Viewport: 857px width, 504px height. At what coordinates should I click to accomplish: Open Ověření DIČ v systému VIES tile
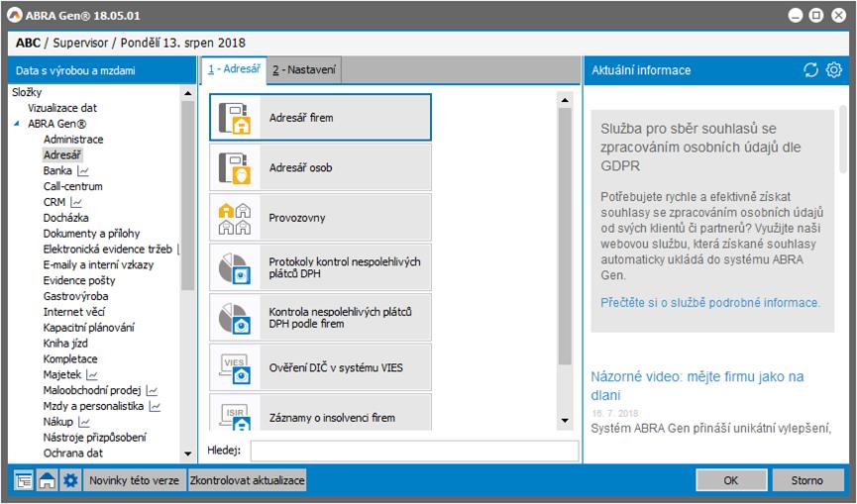point(320,368)
